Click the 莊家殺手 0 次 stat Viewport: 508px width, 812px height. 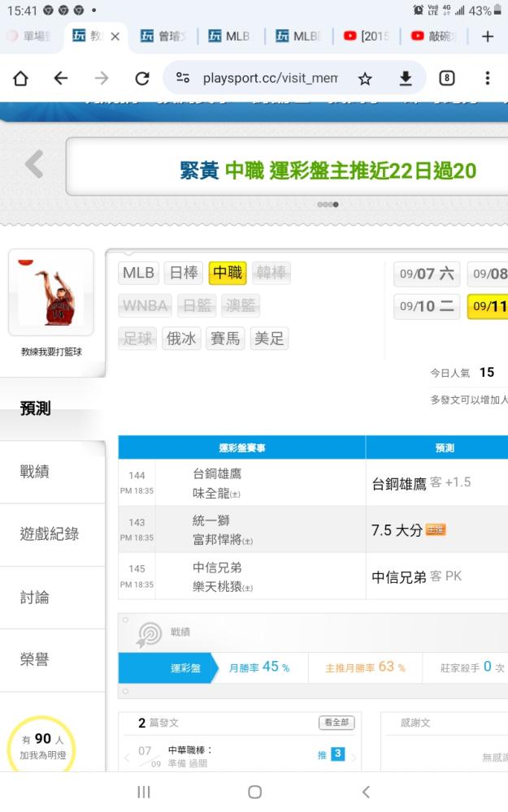click(472, 667)
